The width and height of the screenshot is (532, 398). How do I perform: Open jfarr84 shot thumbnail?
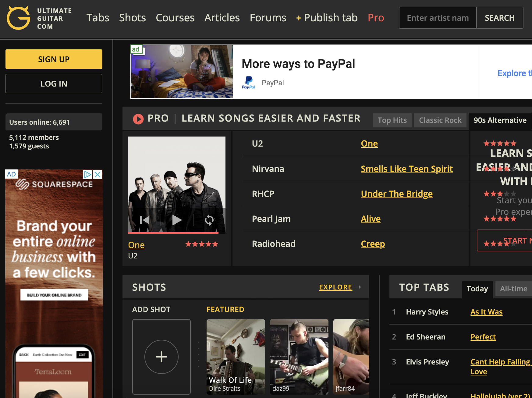tap(351, 357)
